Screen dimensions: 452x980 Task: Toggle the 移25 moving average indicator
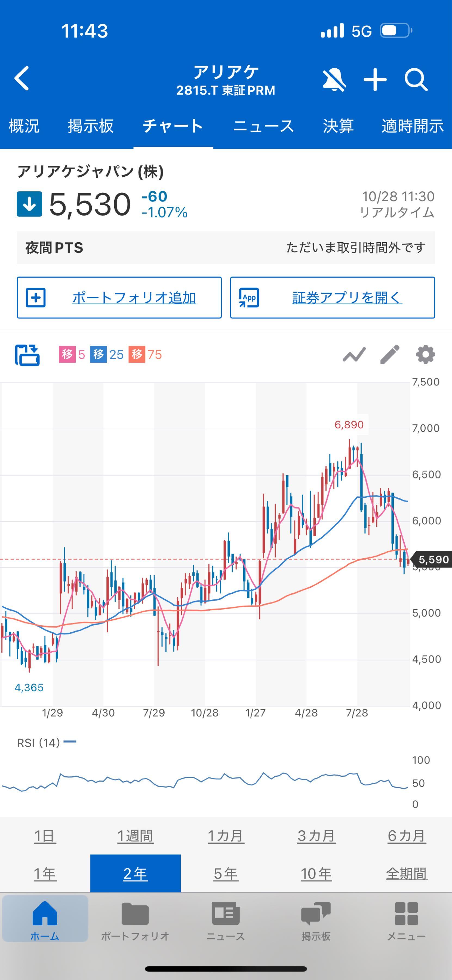point(106,354)
